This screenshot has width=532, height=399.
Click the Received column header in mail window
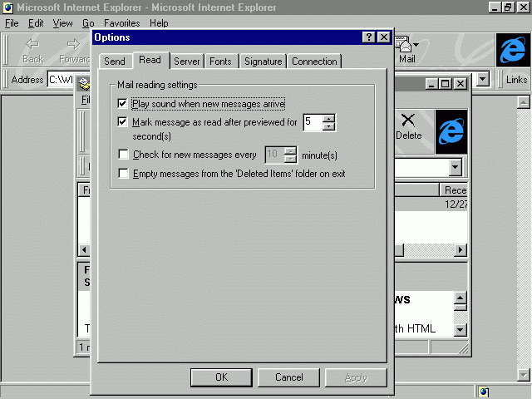coord(454,190)
